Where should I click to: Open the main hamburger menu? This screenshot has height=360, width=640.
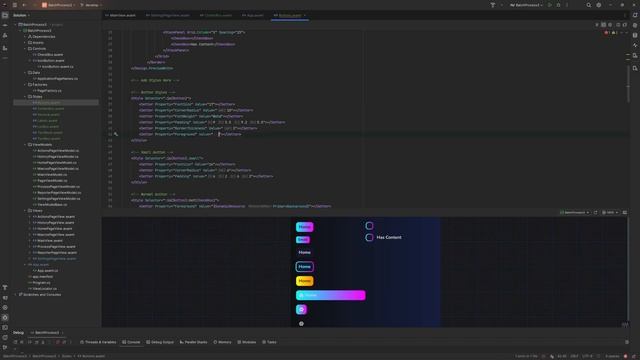[x=15, y=5]
